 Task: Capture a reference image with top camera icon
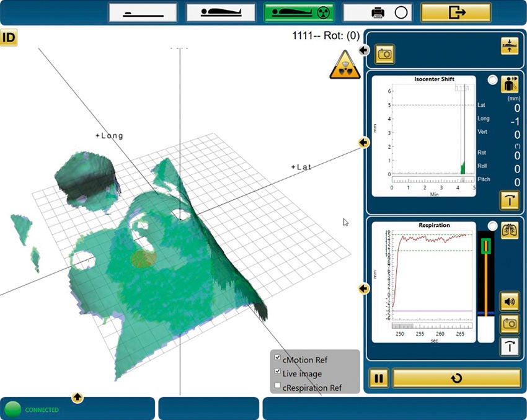click(385, 54)
